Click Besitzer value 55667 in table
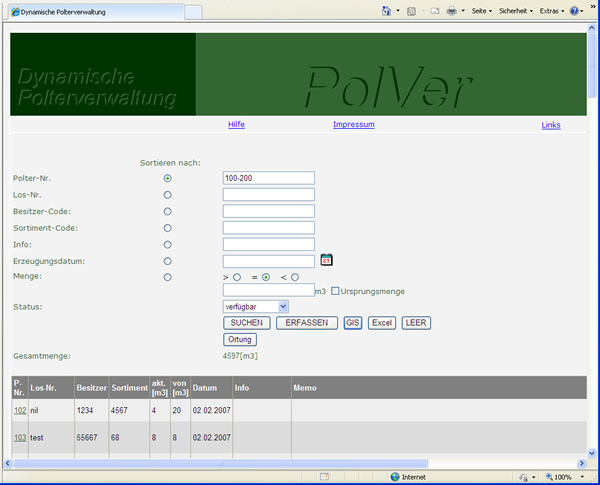The width and height of the screenshot is (600, 485). (x=87, y=438)
